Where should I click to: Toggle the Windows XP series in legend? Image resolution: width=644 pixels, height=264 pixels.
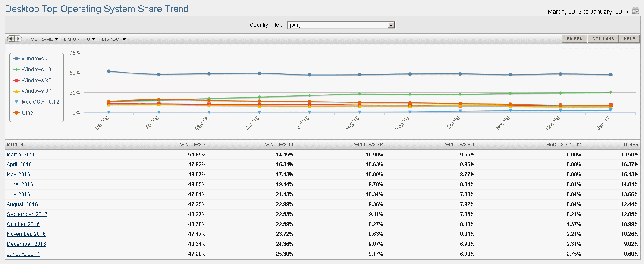click(32, 80)
